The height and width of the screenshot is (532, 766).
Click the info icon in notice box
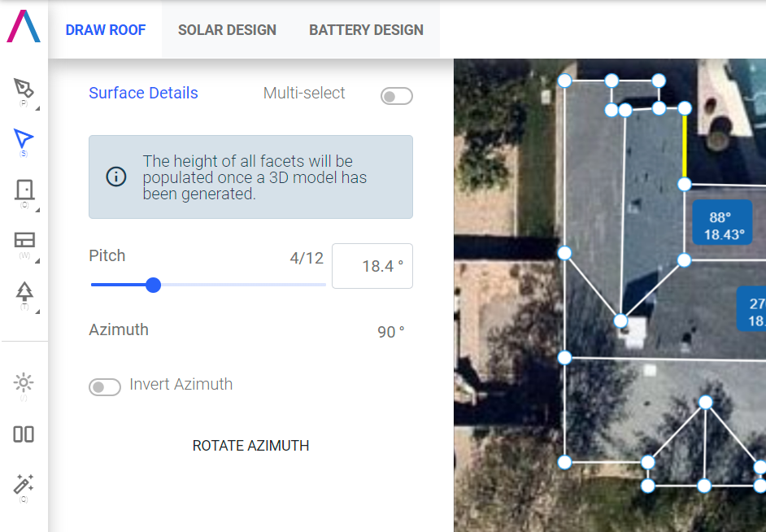[116, 177]
